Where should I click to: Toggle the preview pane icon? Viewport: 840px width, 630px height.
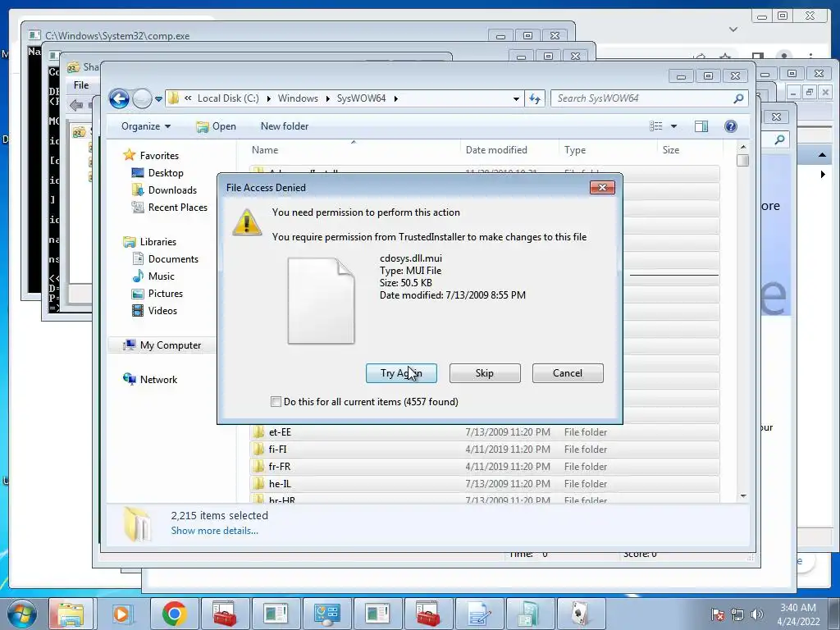click(701, 126)
